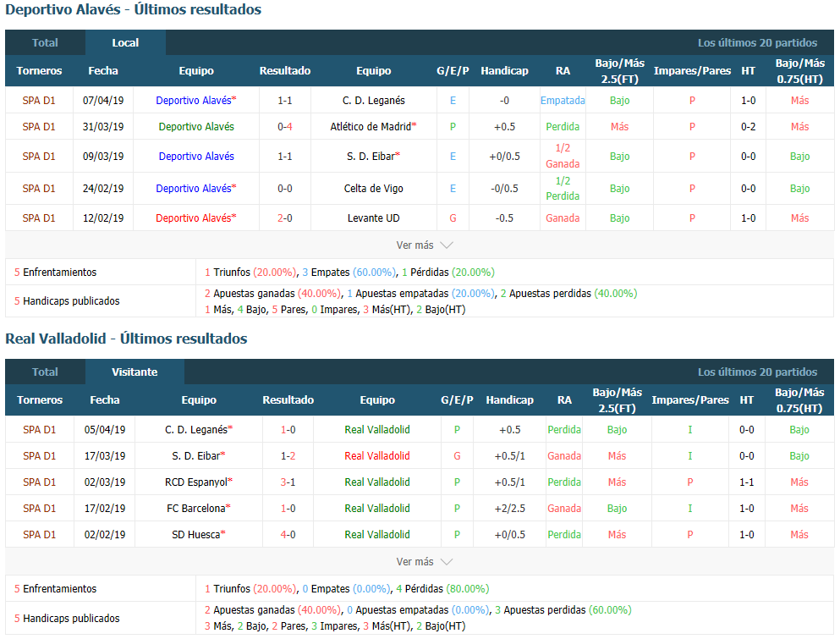Click Los últimos 20 partidos in Valladolid section

tap(757, 372)
